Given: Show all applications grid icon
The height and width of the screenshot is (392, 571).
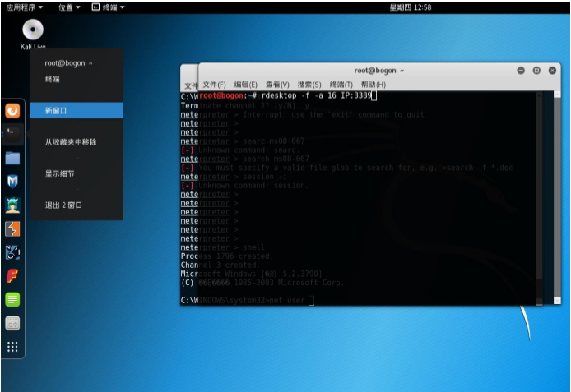Looking at the screenshot, I should 12,347.
